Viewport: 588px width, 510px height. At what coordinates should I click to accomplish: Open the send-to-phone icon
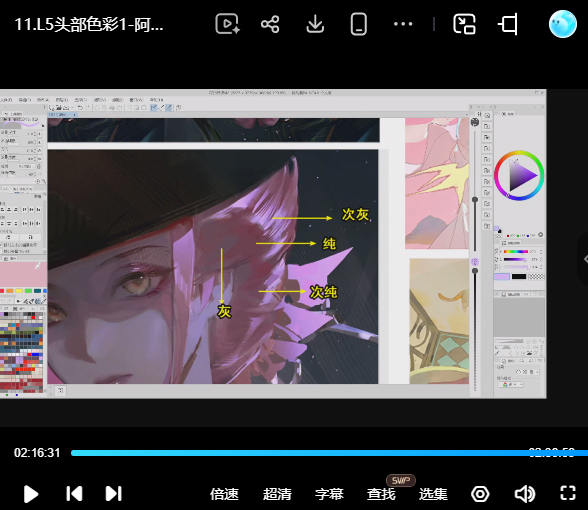358,24
